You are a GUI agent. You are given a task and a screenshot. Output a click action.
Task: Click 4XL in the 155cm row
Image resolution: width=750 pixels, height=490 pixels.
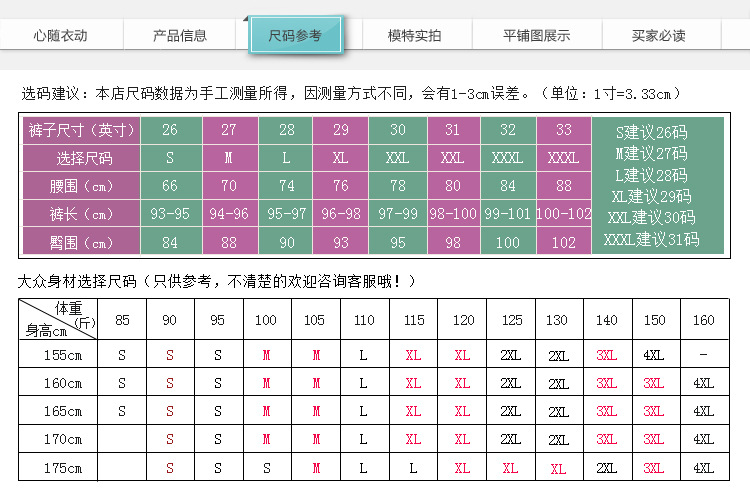[654, 355]
